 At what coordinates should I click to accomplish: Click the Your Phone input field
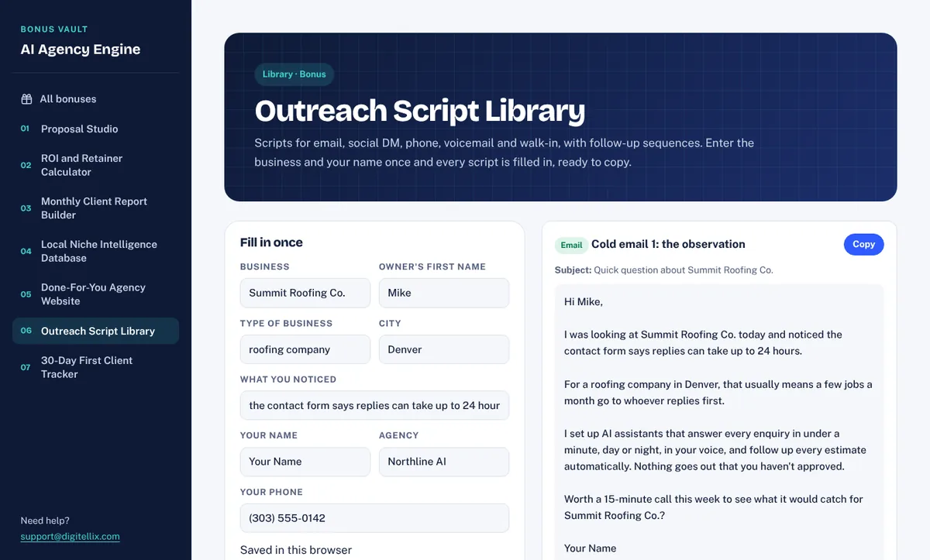374,518
